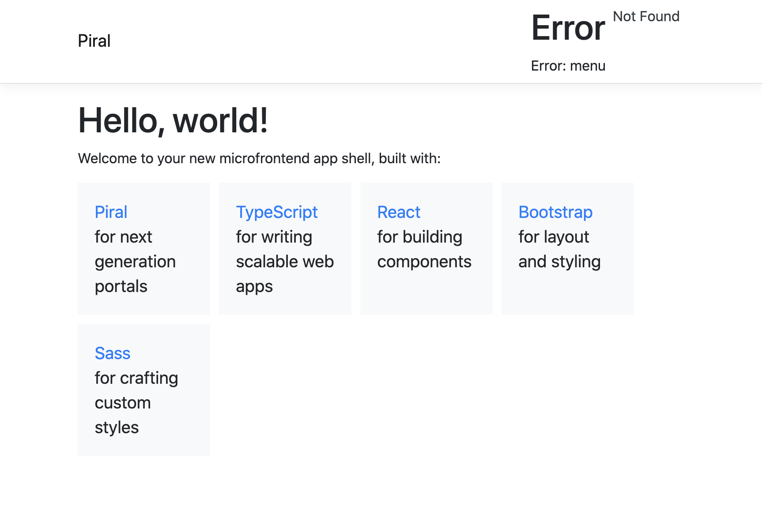Follow the React link
Screen dimensions: 762x532
point(399,212)
